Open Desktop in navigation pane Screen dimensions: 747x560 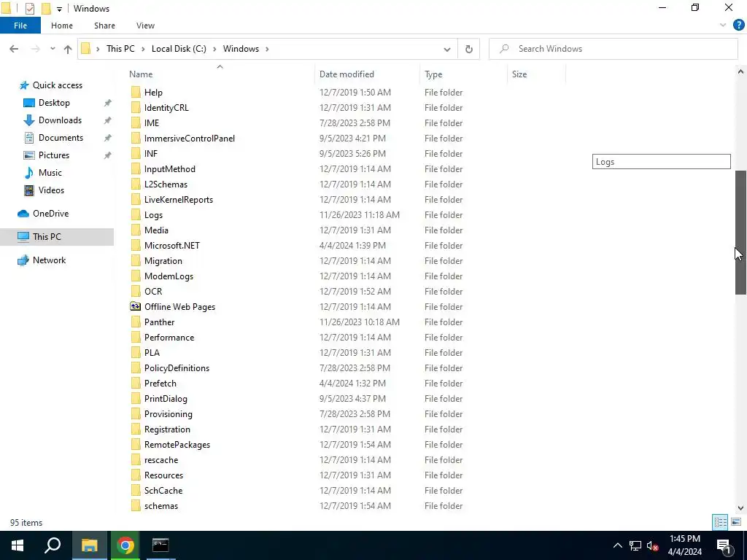(x=54, y=103)
